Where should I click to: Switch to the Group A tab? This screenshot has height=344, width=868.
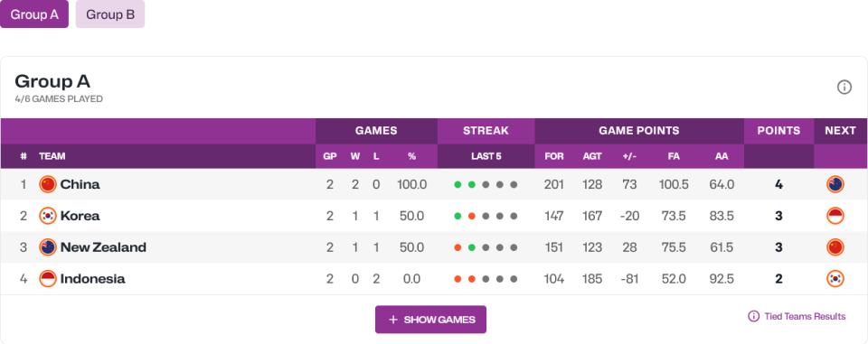click(34, 14)
